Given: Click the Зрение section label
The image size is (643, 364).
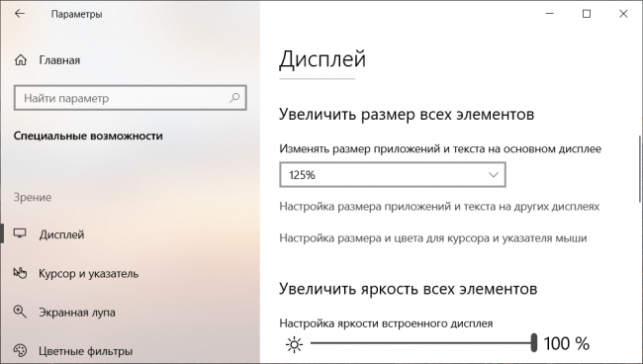Looking at the screenshot, I should 33,198.
